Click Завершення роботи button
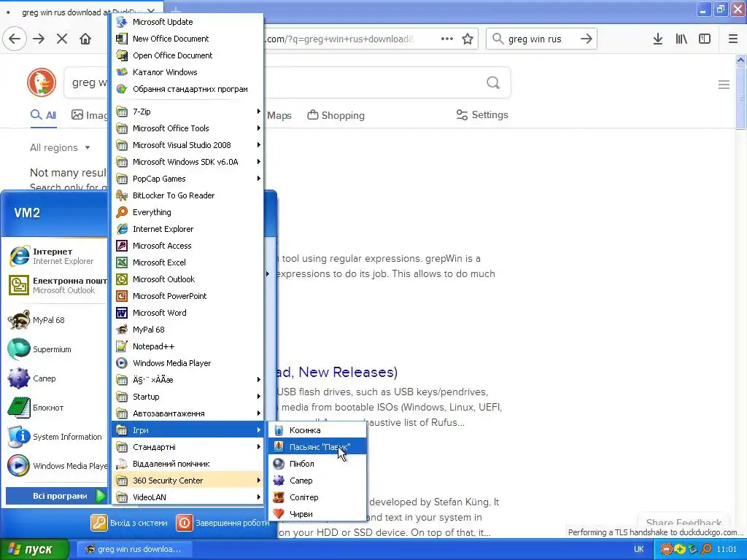 [222, 523]
